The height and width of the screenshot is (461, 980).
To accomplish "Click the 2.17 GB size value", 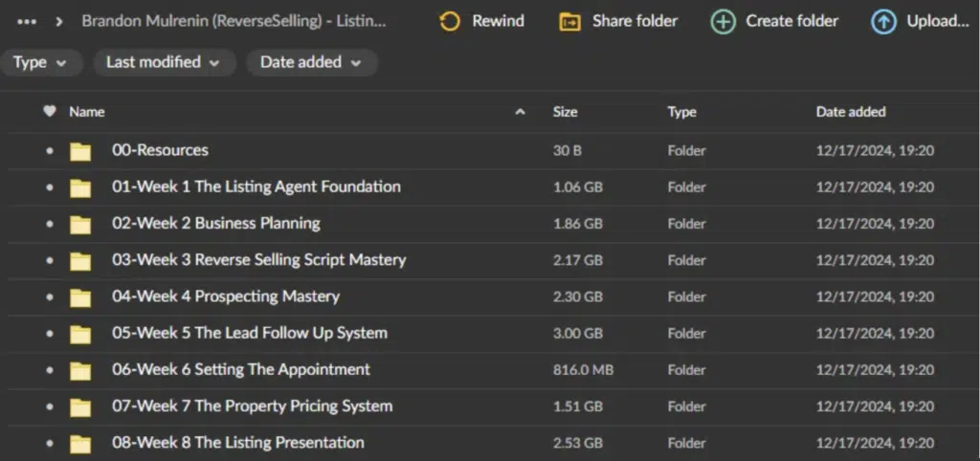I will pyautogui.click(x=577, y=260).
